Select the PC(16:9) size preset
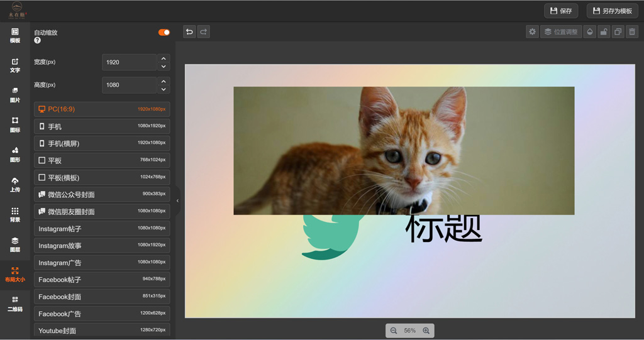The height and width of the screenshot is (340, 644). pyautogui.click(x=102, y=109)
